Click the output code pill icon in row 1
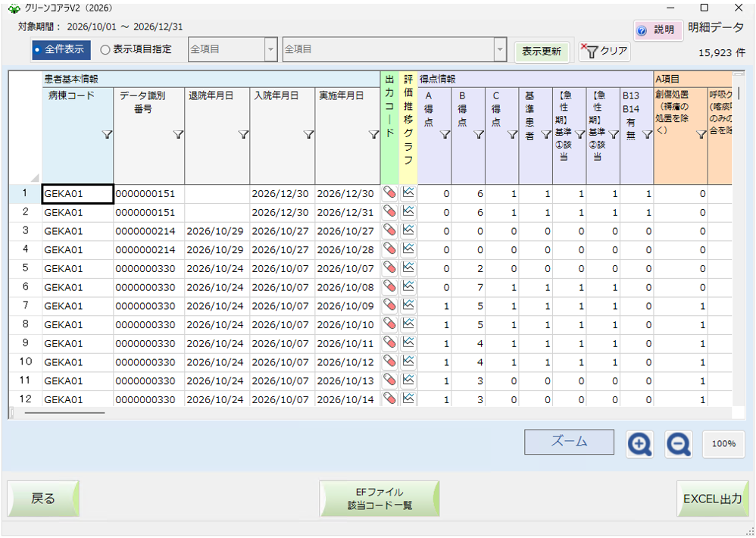The height and width of the screenshot is (538, 756). (389, 192)
